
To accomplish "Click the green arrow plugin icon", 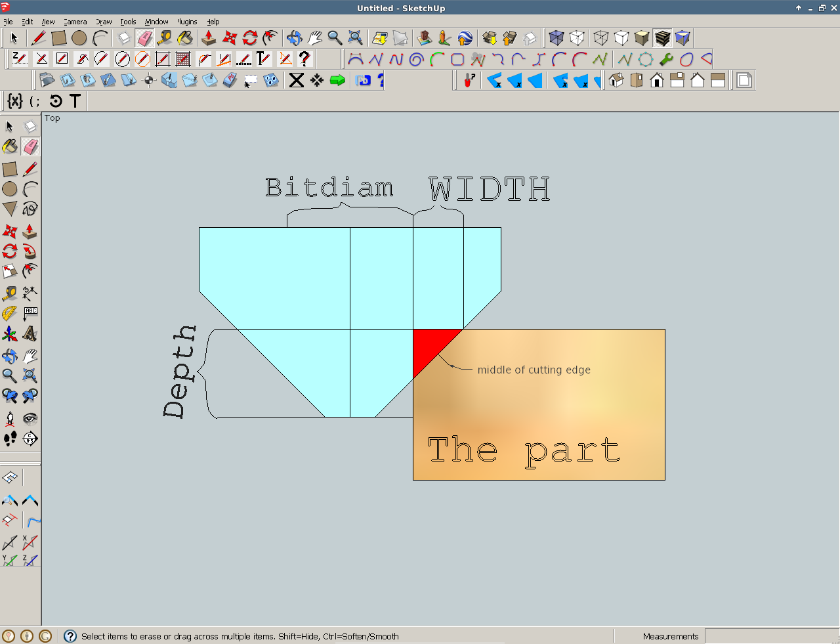I will point(337,80).
